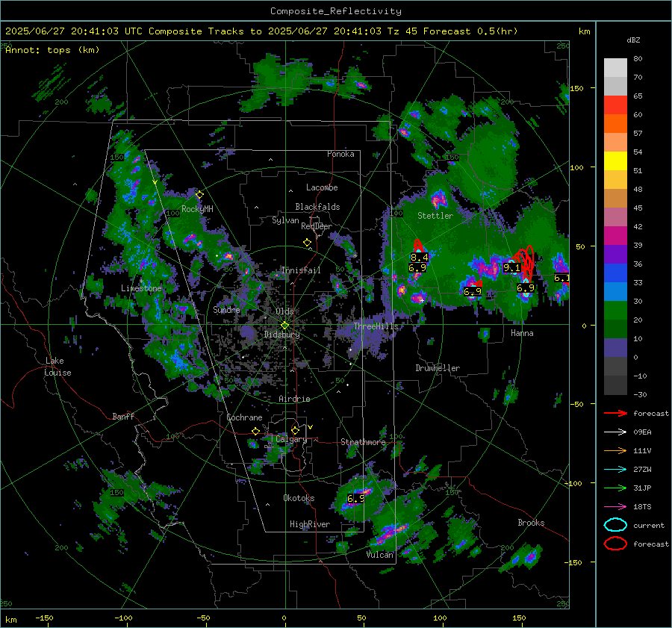Click the 'Annot: tops (km)' annotation text

click(52, 50)
